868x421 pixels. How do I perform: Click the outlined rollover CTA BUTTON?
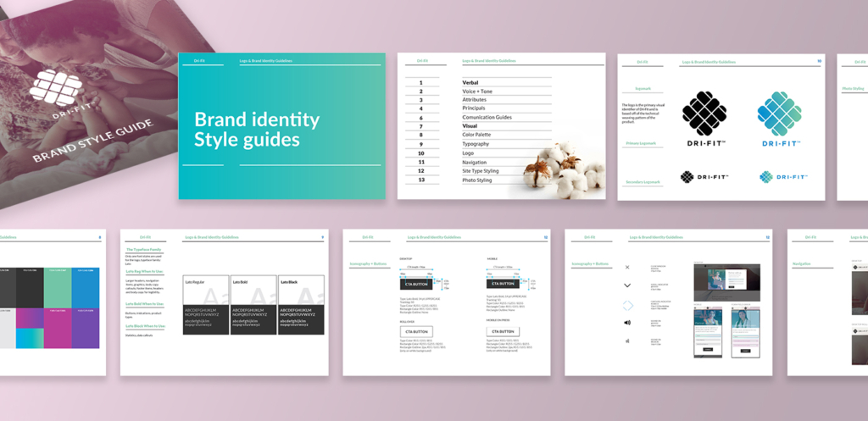tap(416, 332)
